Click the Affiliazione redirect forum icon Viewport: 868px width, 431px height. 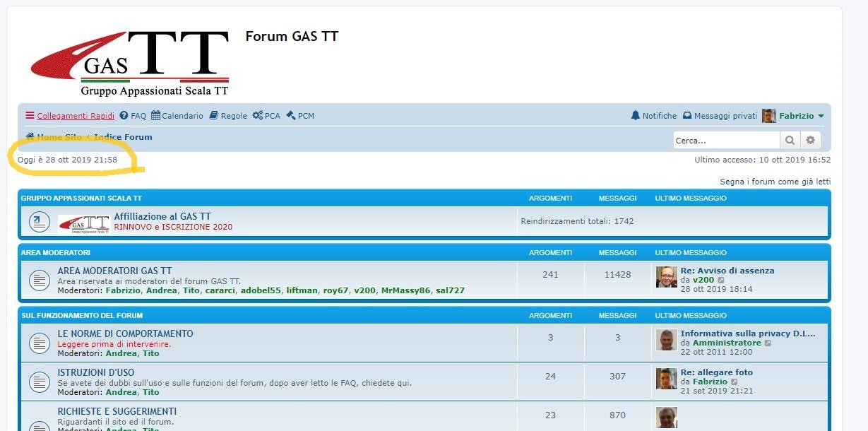[39, 222]
